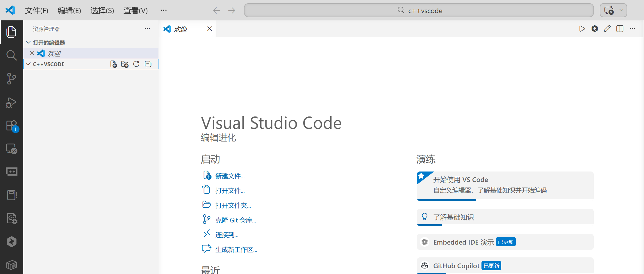644x274 pixels.
Task: Click the new folder icon in the C++VSCODE header
Action: [x=125, y=64]
